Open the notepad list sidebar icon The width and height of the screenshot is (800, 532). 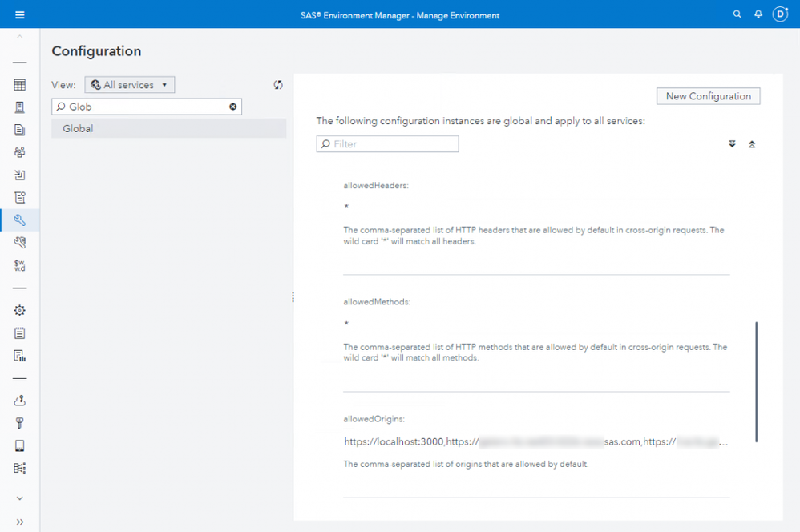(x=20, y=333)
